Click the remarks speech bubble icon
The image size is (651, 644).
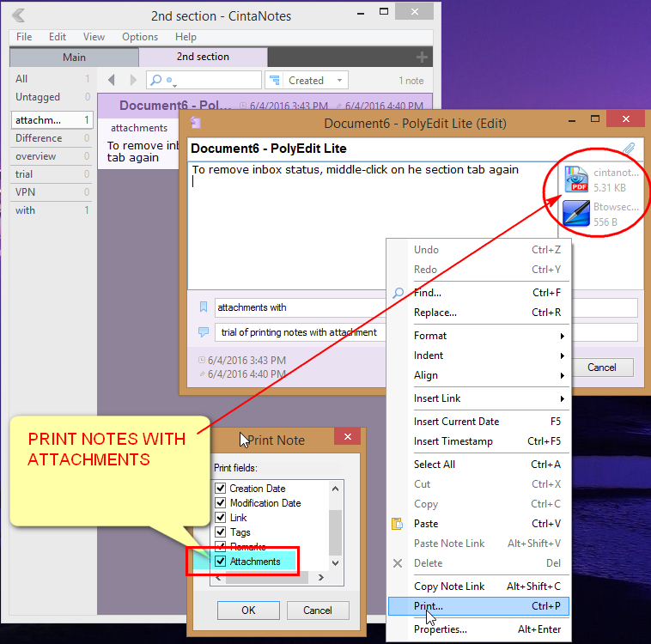point(203,331)
